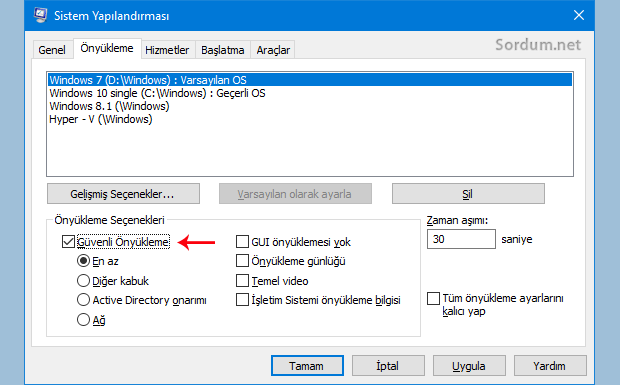Enable the Temel video checkbox
This screenshot has height=385, width=620.
(242, 281)
